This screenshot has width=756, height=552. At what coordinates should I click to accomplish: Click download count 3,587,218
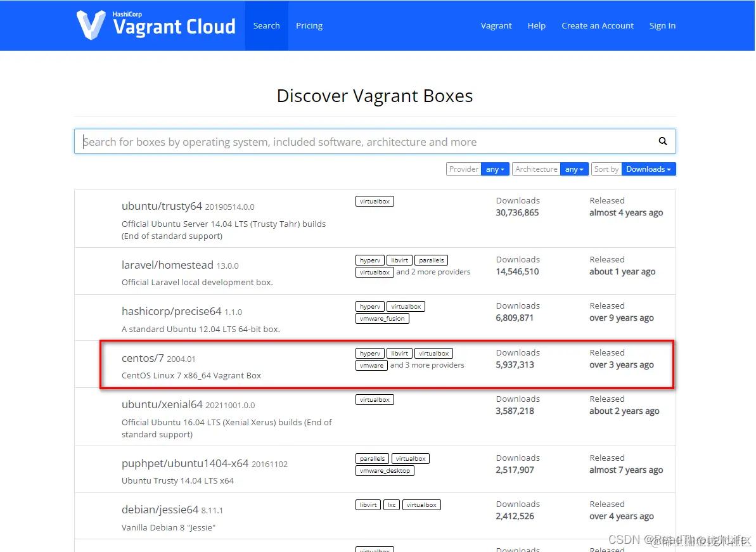click(x=515, y=411)
